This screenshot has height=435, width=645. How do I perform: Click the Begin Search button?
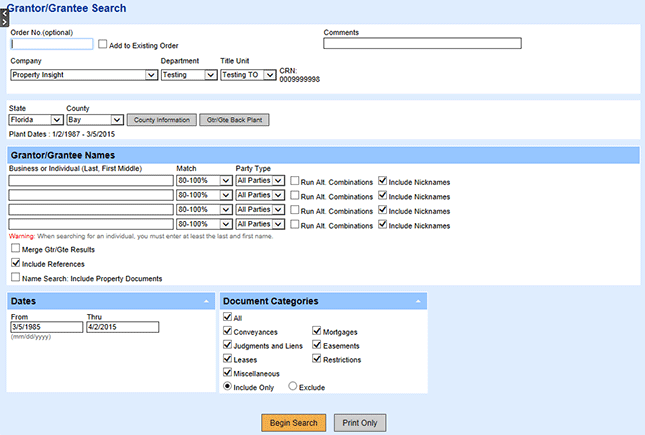294,423
